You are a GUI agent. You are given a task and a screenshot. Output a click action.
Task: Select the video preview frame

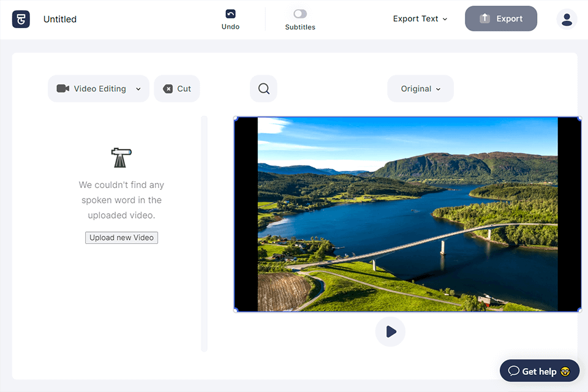[408, 214]
